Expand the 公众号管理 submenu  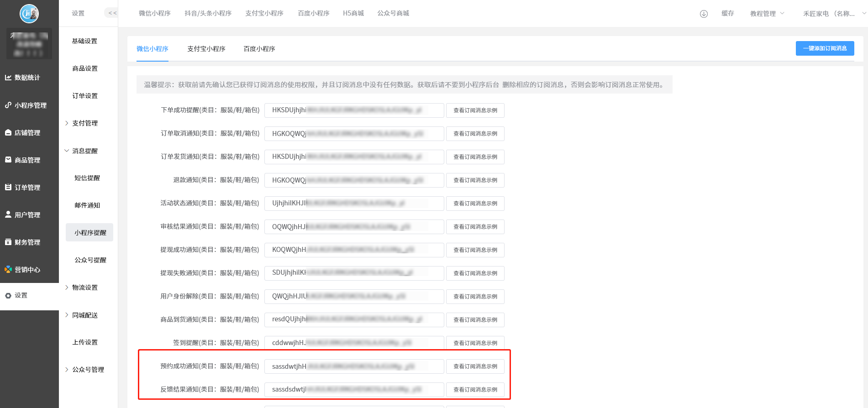(x=67, y=370)
